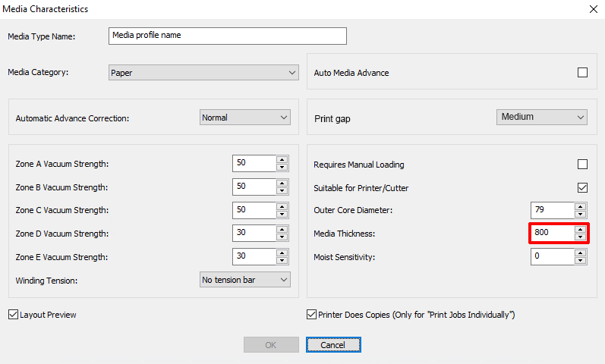Screen dimensions: 605x364
Task: Increase Zone E Vacuum Strength with up arrow
Action: click(282, 253)
